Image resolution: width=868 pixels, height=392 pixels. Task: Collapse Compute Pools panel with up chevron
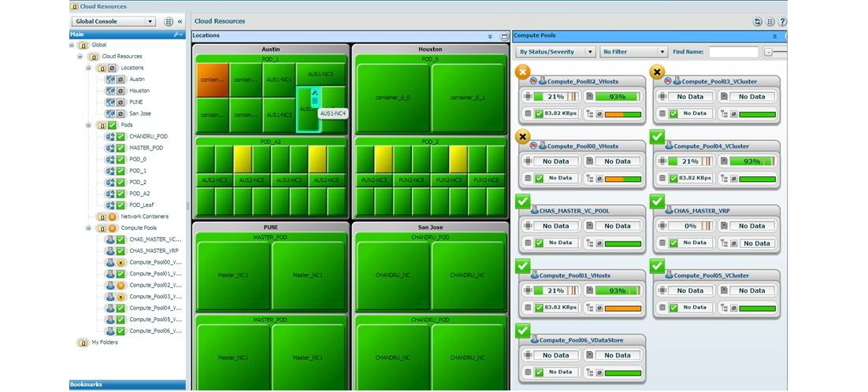774,35
